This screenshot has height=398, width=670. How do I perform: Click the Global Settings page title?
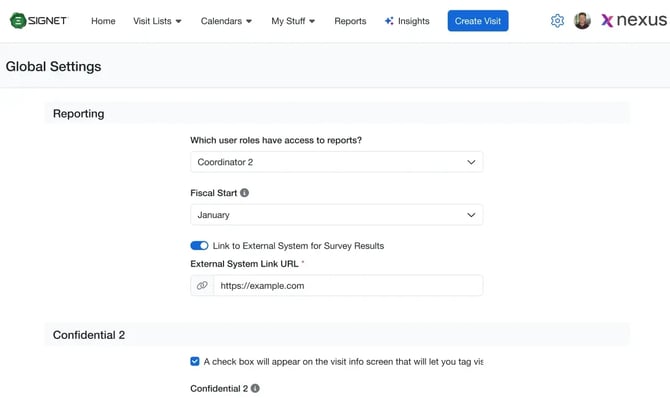click(x=53, y=66)
